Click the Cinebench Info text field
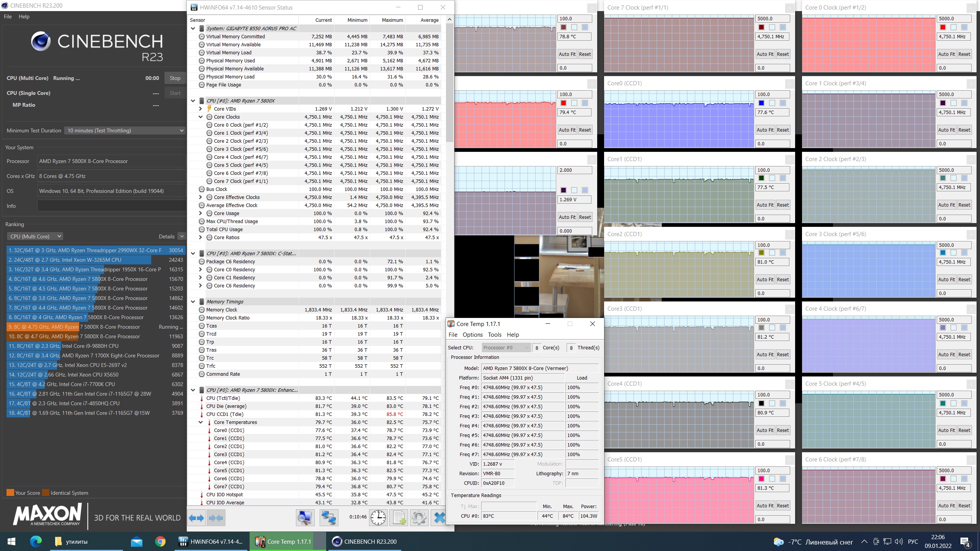 click(x=111, y=206)
